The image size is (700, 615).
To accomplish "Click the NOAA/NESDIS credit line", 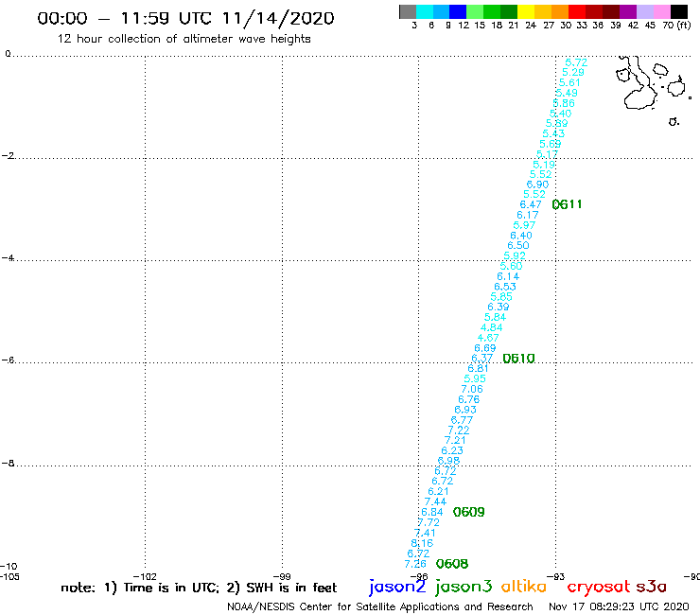I will (x=380, y=606).
